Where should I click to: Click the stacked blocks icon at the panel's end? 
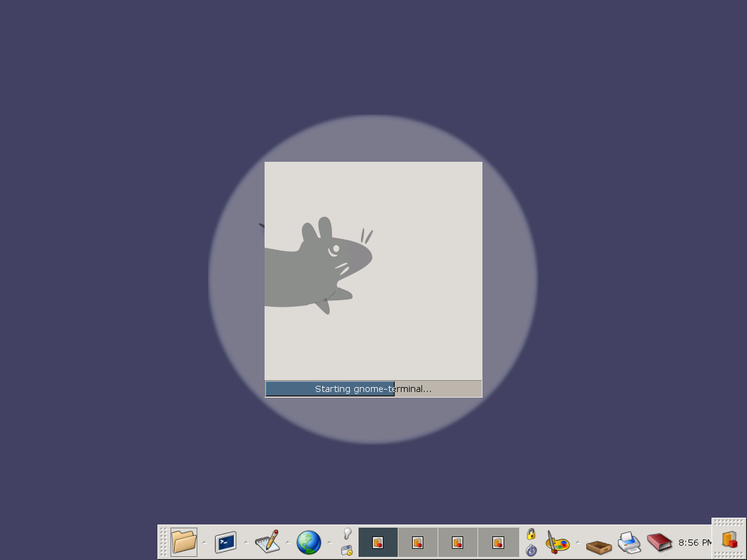coord(729,539)
